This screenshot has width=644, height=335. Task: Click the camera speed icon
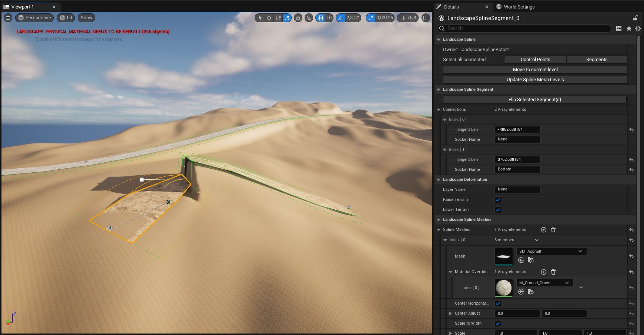click(x=402, y=18)
